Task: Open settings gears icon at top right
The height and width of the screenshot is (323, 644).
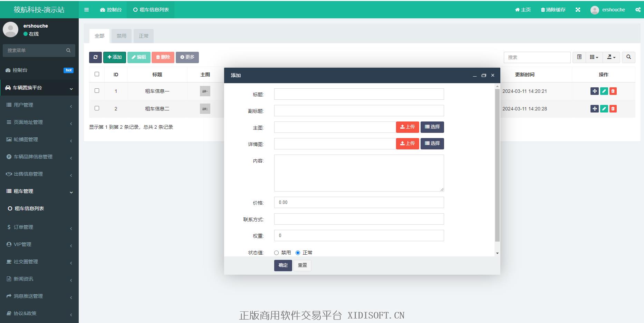Action: 638,10
